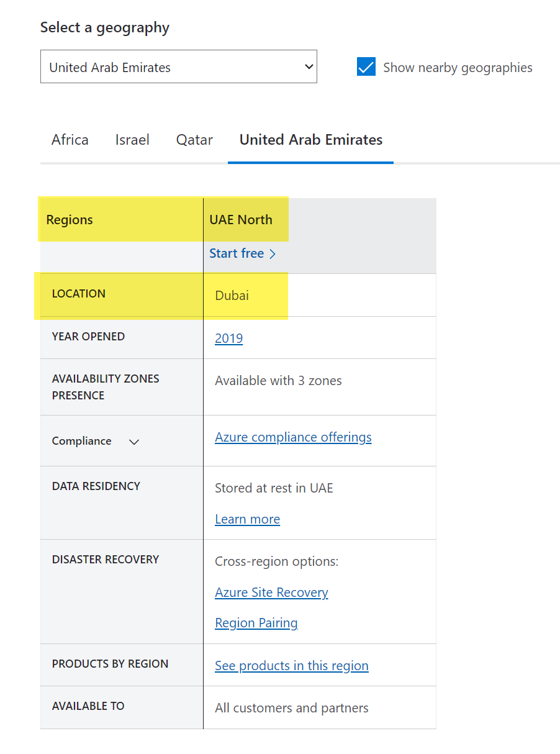Click 'Available with 3 zones' text
This screenshot has height=754, width=560.
(x=278, y=381)
